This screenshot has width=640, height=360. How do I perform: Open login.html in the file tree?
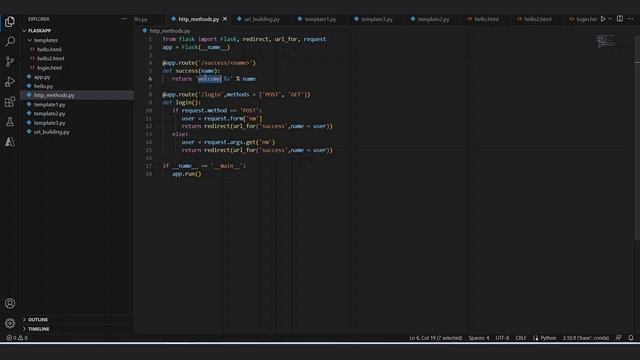coord(49,68)
